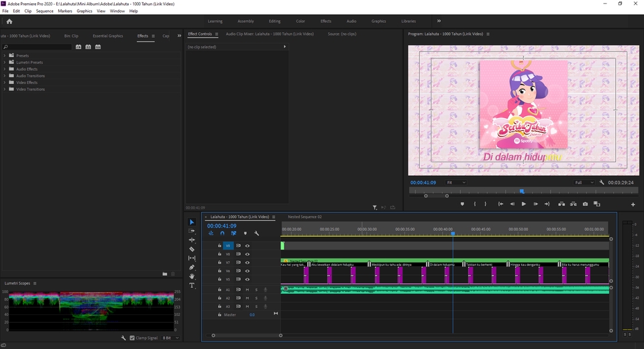The width and height of the screenshot is (644, 349).
Task: Open timeline display settings wrench
Action: 256,234
